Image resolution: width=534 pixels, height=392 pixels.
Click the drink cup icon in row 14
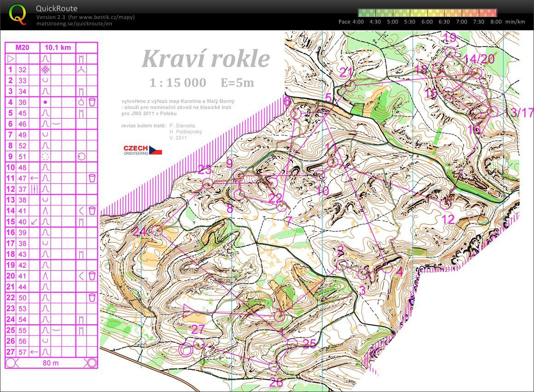92,211
